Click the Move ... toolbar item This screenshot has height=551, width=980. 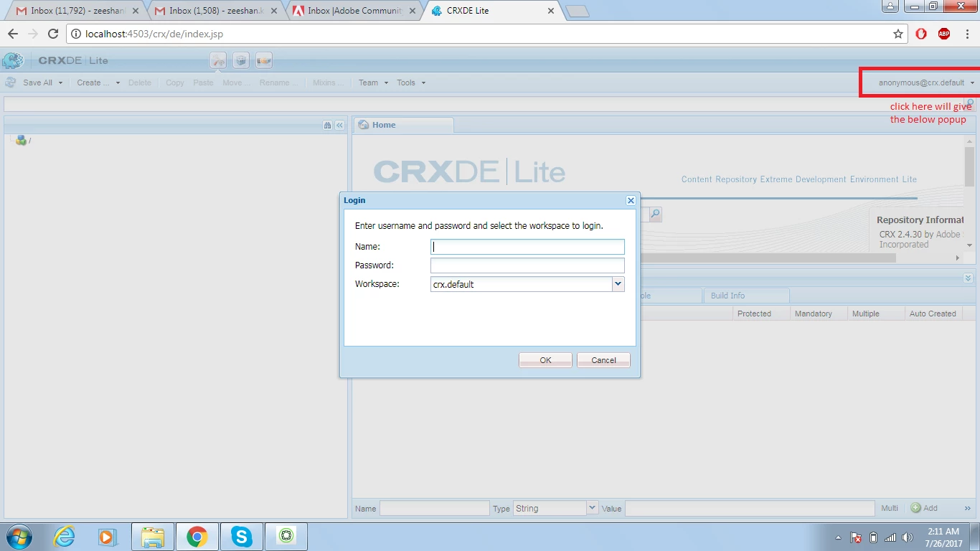pyautogui.click(x=236, y=83)
